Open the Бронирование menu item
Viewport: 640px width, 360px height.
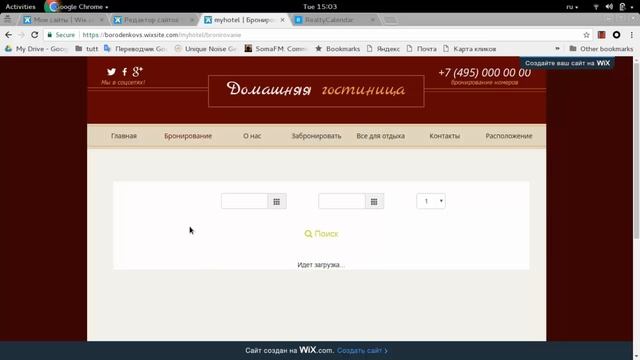pyautogui.click(x=188, y=136)
